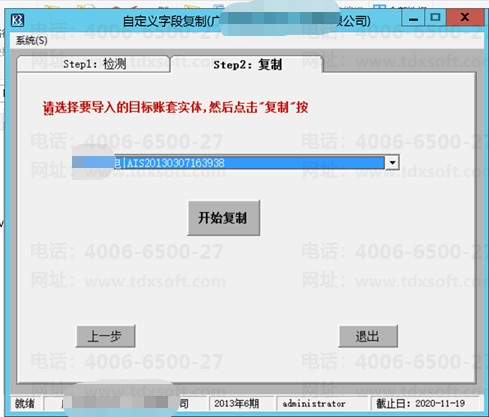Minimize the 自定义字段复制 window

[413, 19]
